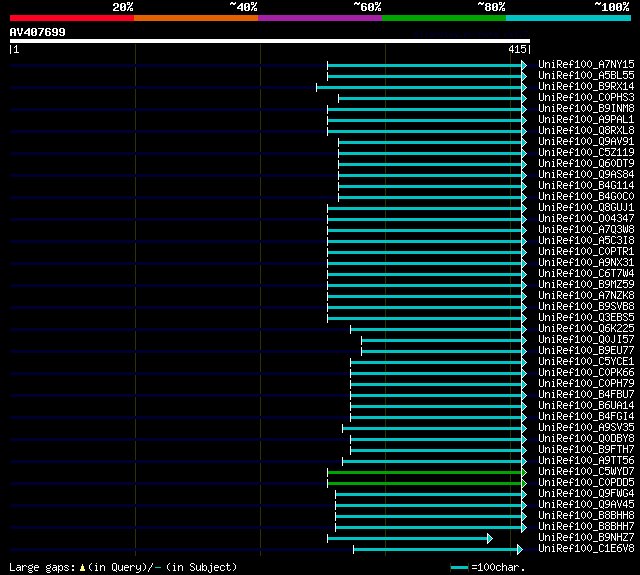Select the UniRef100_Q9AV45 label

coord(586,505)
